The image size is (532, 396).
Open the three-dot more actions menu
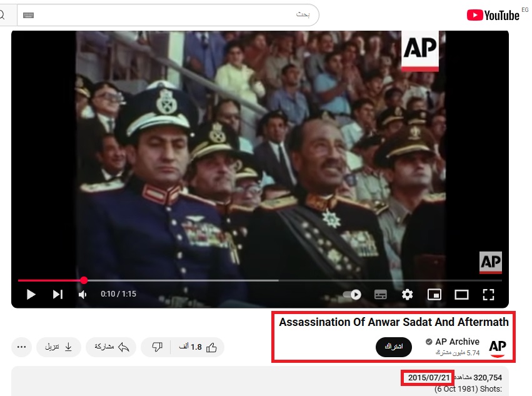(21, 347)
